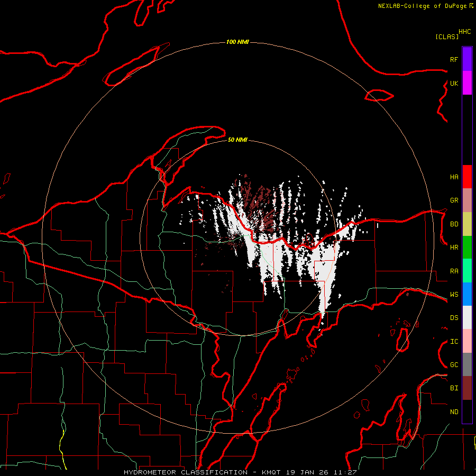Click the IC legend label
Image resolution: width=476 pixels, height=476 pixels.
(454, 342)
